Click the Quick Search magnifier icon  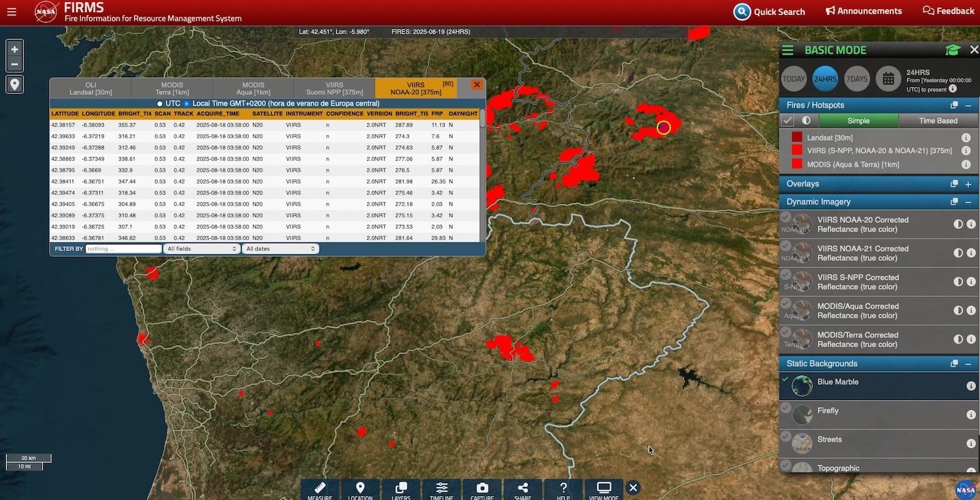pyautogui.click(x=742, y=12)
